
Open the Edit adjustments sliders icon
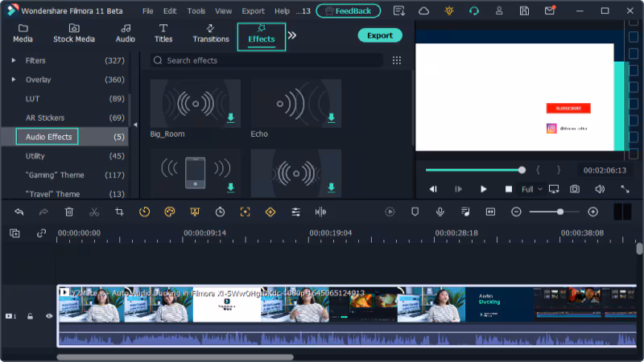point(295,212)
